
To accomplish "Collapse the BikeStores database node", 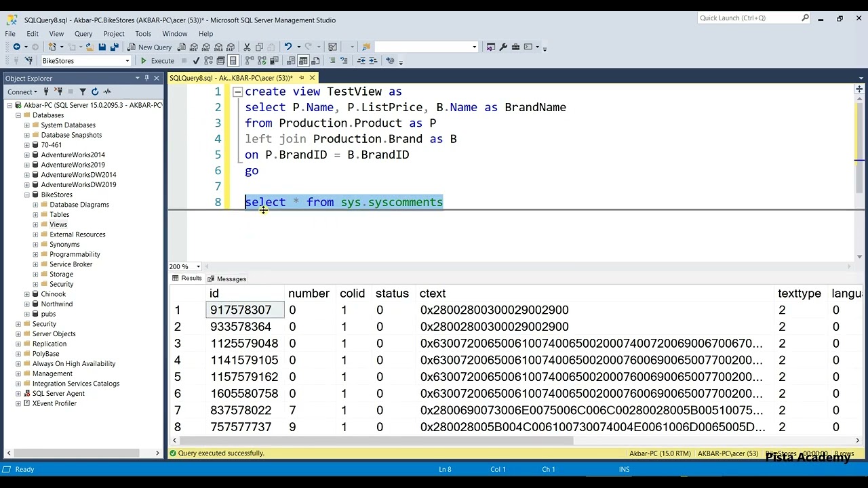I will (27, 195).
